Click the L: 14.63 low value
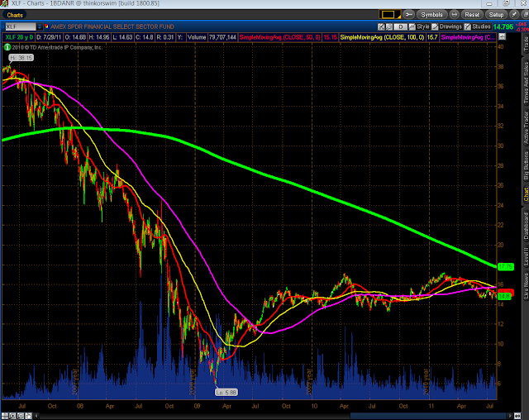The width and height of the screenshot is (529, 420). (122, 37)
